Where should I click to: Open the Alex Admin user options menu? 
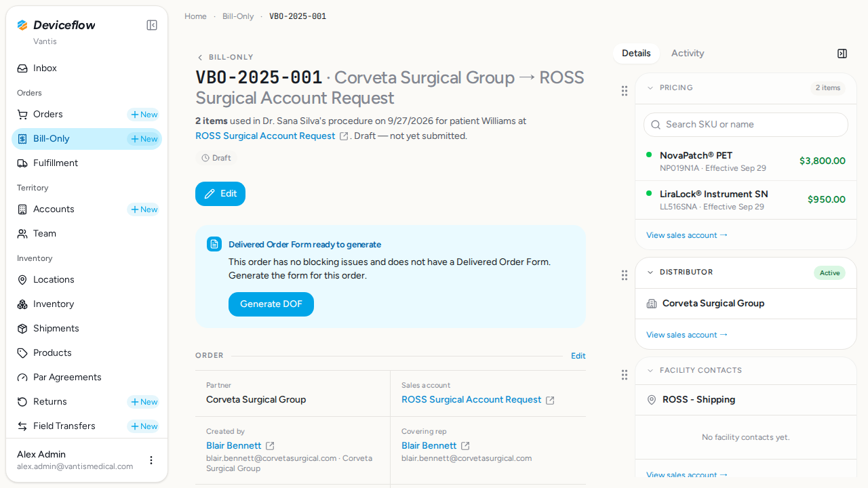click(x=151, y=460)
